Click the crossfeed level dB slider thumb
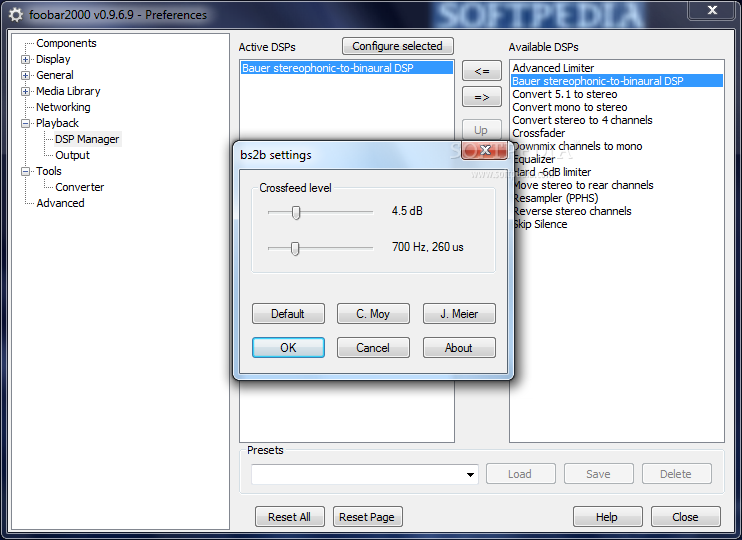 point(296,212)
